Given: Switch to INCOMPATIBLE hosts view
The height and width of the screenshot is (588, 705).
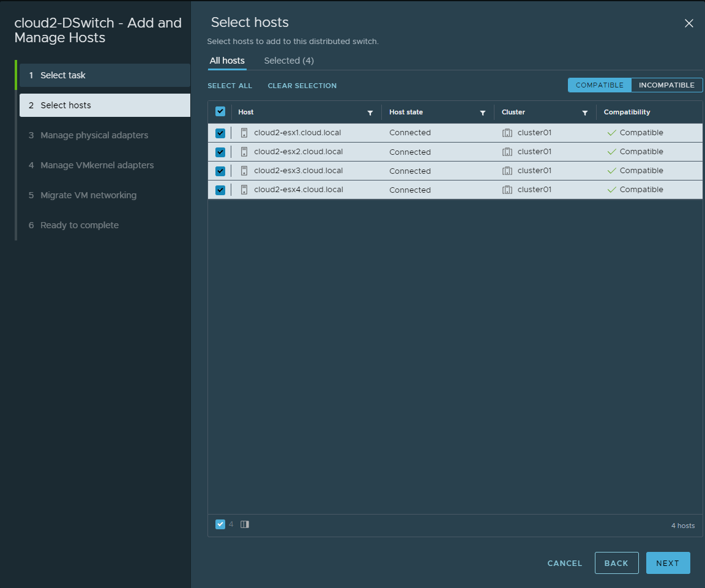Looking at the screenshot, I should click(667, 85).
